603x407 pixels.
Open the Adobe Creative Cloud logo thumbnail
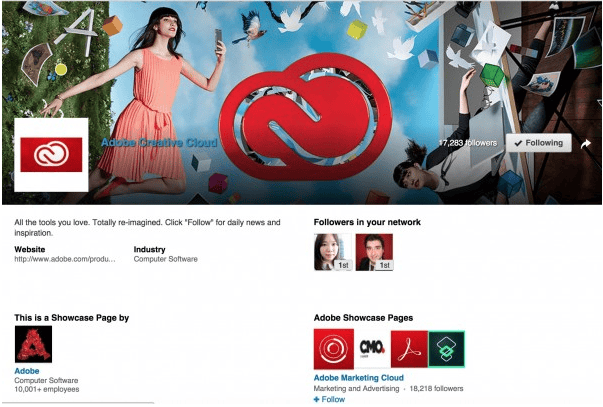click(x=51, y=155)
